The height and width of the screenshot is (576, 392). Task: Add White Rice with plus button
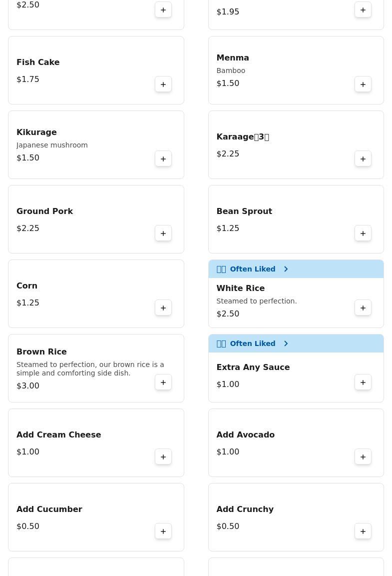pos(363,308)
